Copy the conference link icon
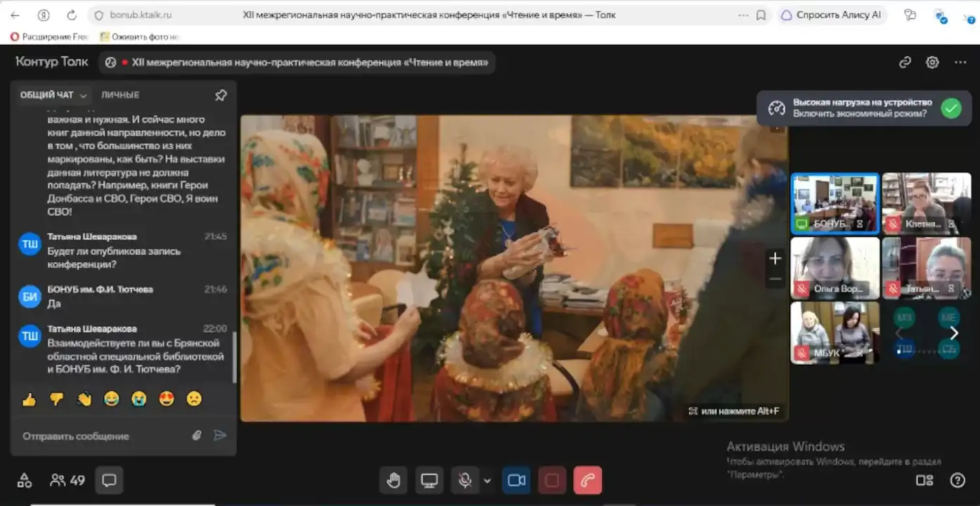 click(905, 63)
